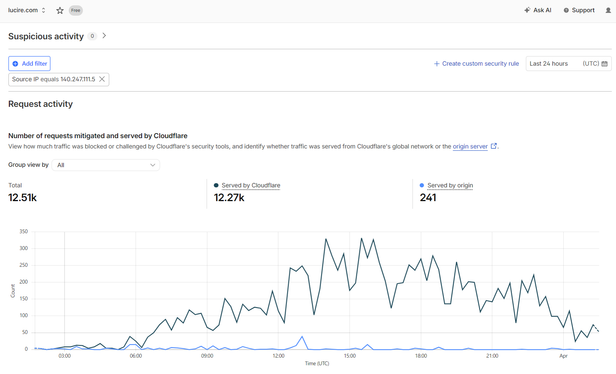This screenshot has height=374, width=616.
Task: Click the Apr date axis label
Action: tap(563, 356)
